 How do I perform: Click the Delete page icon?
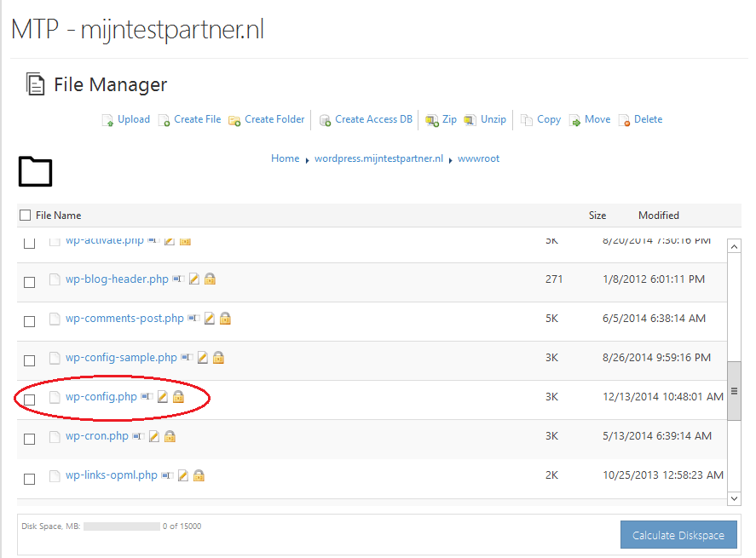click(x=624, y=120)
